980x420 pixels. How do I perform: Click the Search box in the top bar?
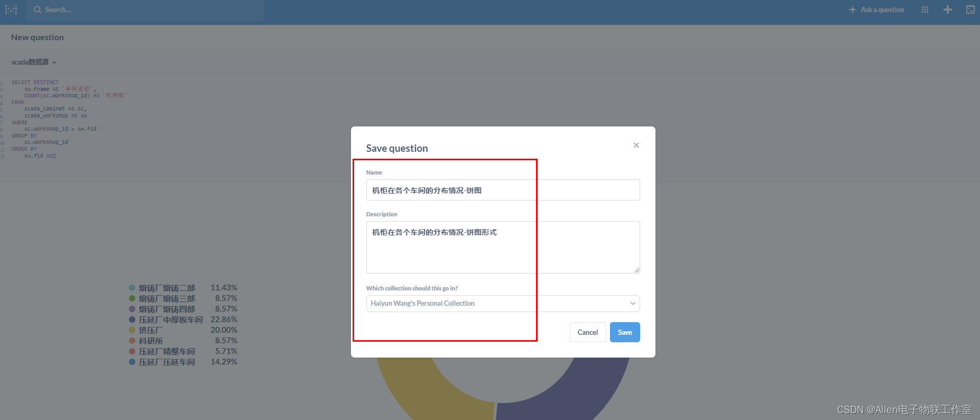(x=145, y=10)
